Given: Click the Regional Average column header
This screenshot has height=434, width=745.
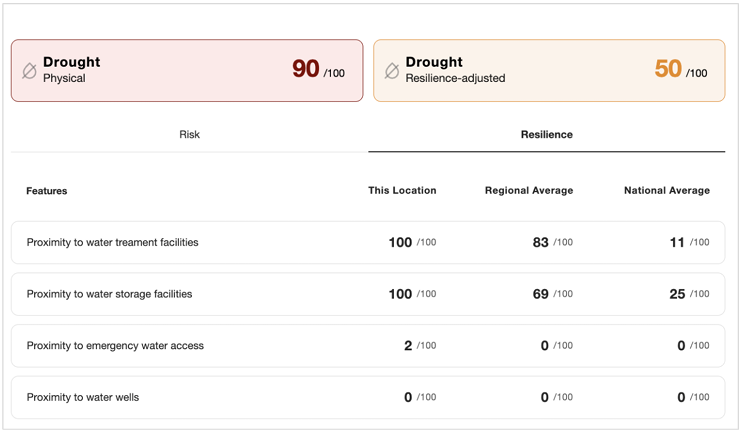Looking at the screenshot, I should point(529,190).
